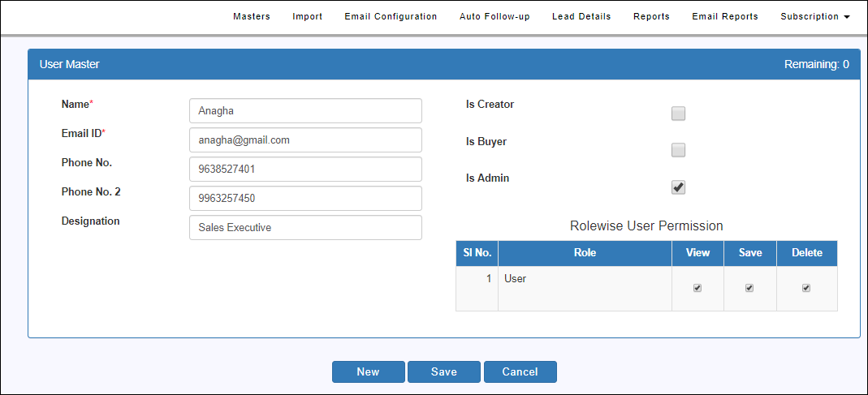Edit the Designation field
Image resolution: width=868 pixels, height=395 pixels.
[305, 227]
